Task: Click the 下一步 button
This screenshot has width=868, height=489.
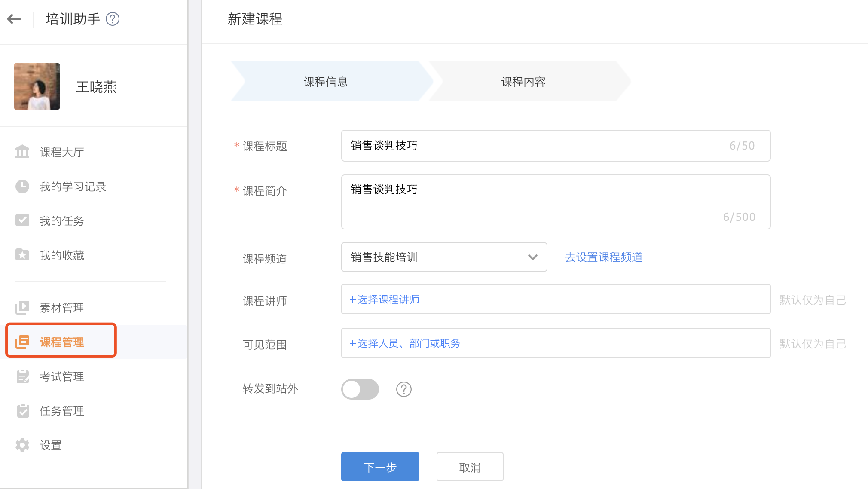Action: coord(380,467)
